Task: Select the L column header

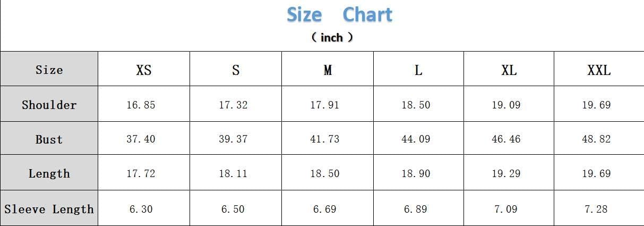Action: pos(418,70)
